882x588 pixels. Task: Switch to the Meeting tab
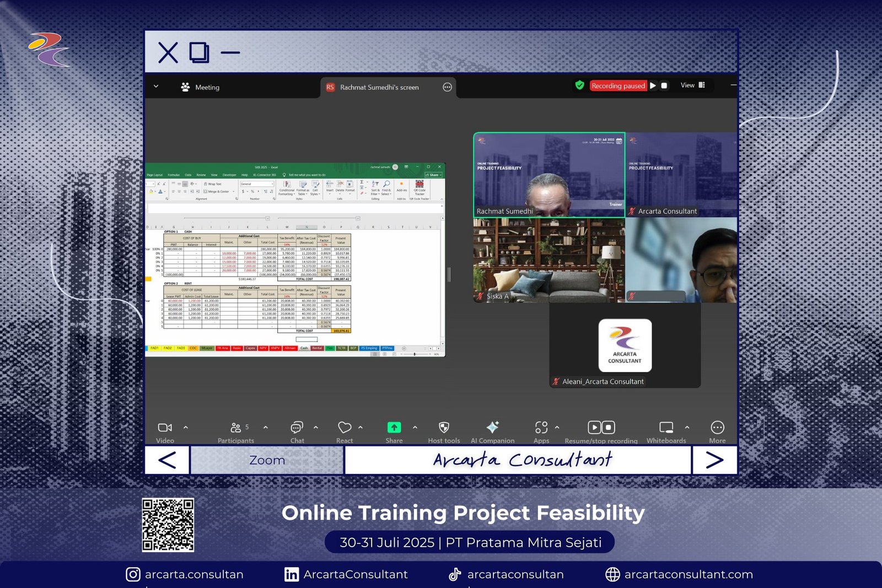(x=200, y=88)
